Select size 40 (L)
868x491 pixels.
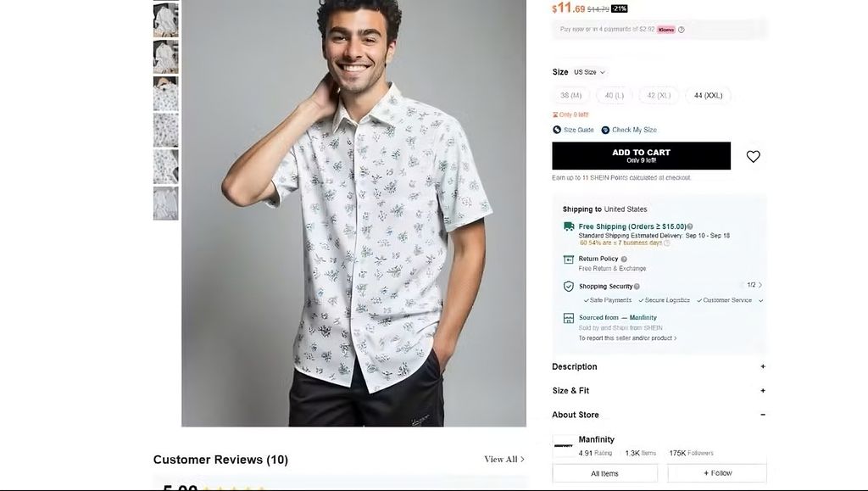615,96
